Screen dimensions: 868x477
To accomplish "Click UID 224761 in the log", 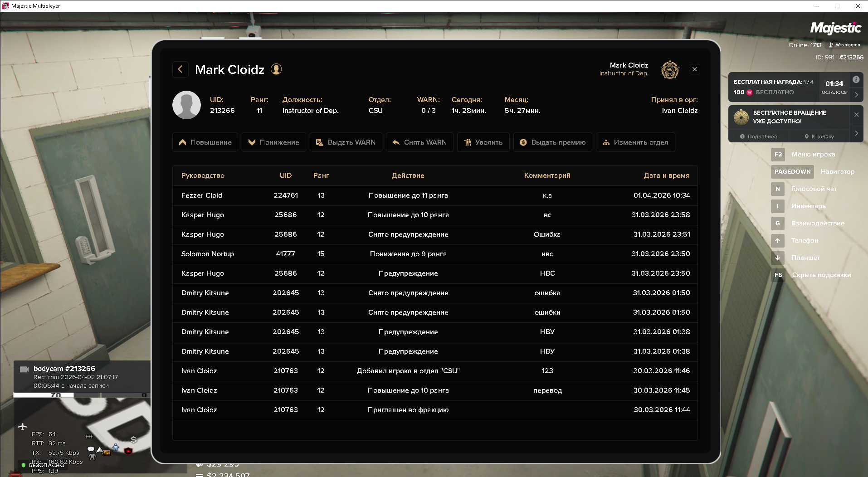I will [286, 195].
